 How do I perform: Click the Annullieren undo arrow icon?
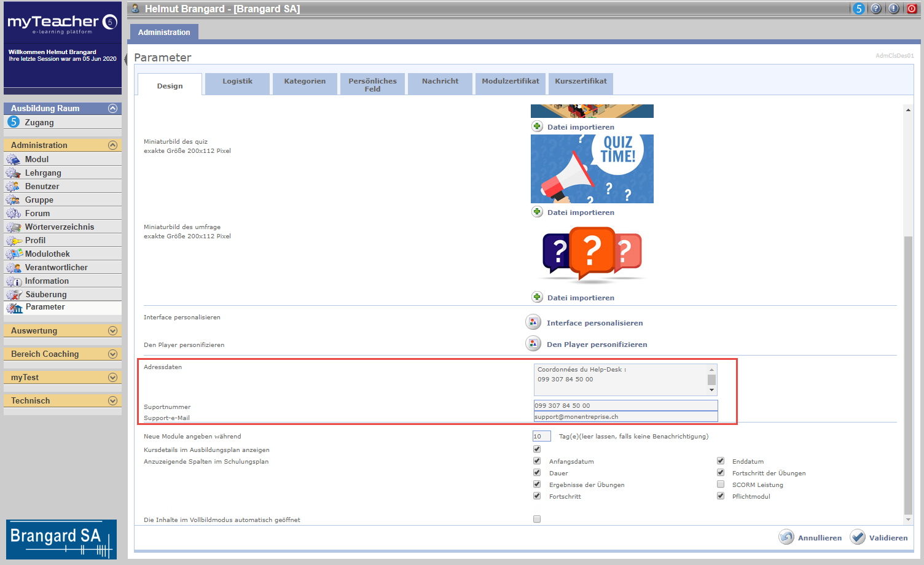coord(786,537)
